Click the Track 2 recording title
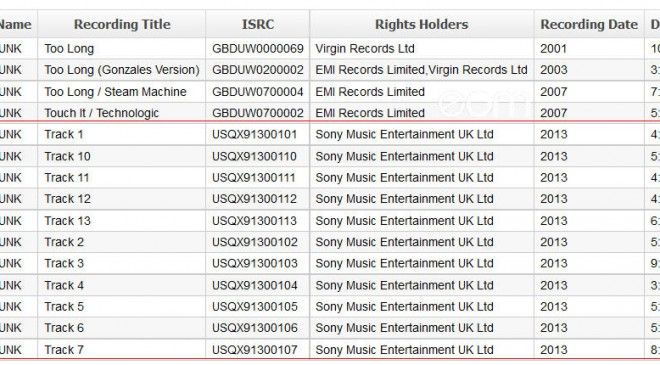The height and width of the screenshot is (365, 660). coord(64,242)
